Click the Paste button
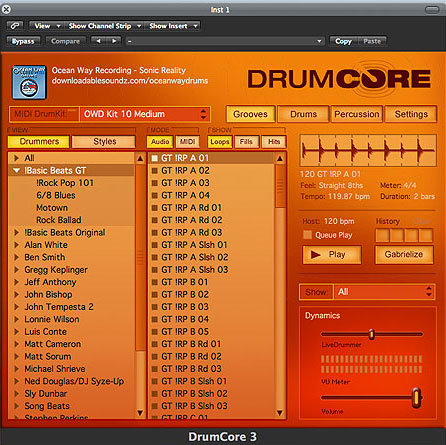The image size is (446, 445). pyautogui.click(x=372, y=41)
